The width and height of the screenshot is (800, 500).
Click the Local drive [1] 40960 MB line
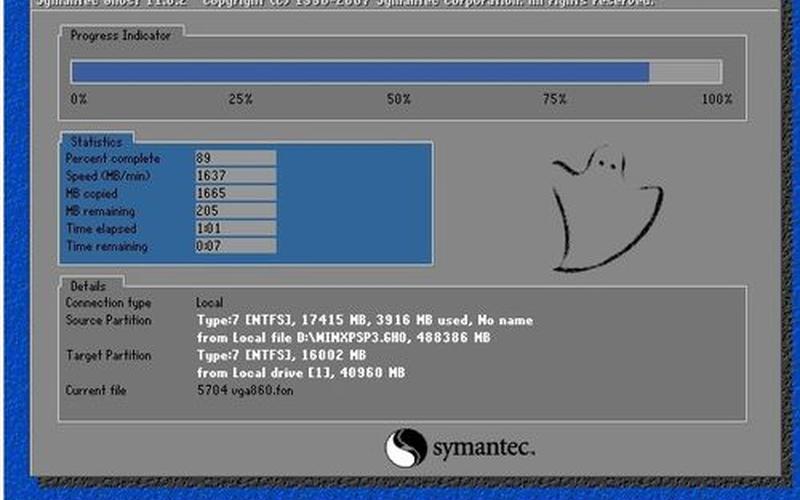301,373
